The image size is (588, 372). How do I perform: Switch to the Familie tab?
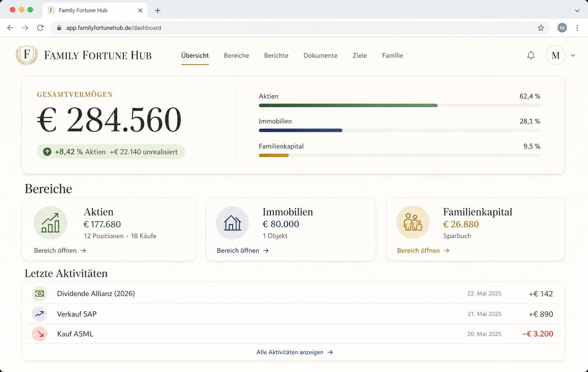pos(392,55)
